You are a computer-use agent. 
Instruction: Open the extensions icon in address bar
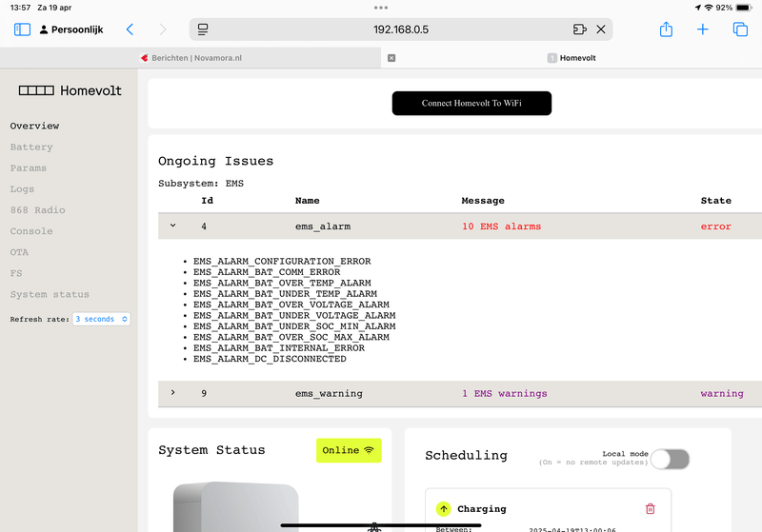[580, 30]
